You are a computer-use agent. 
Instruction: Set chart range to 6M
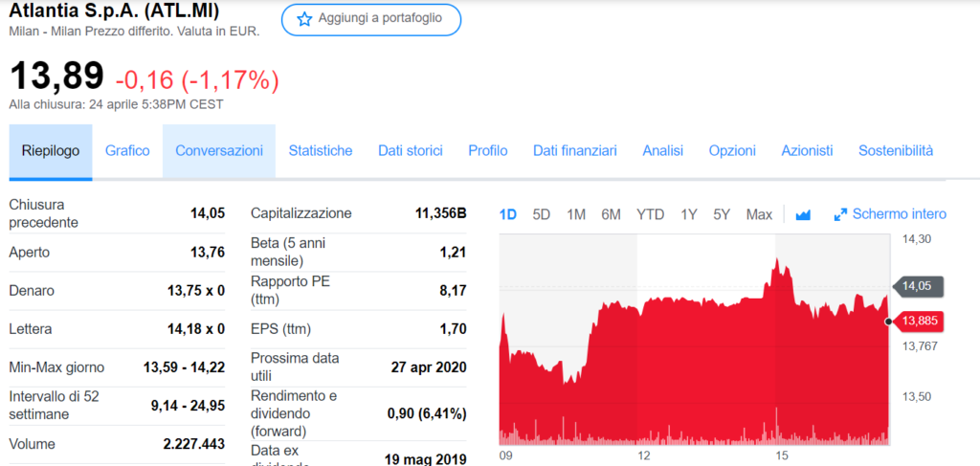click(611, 215)
